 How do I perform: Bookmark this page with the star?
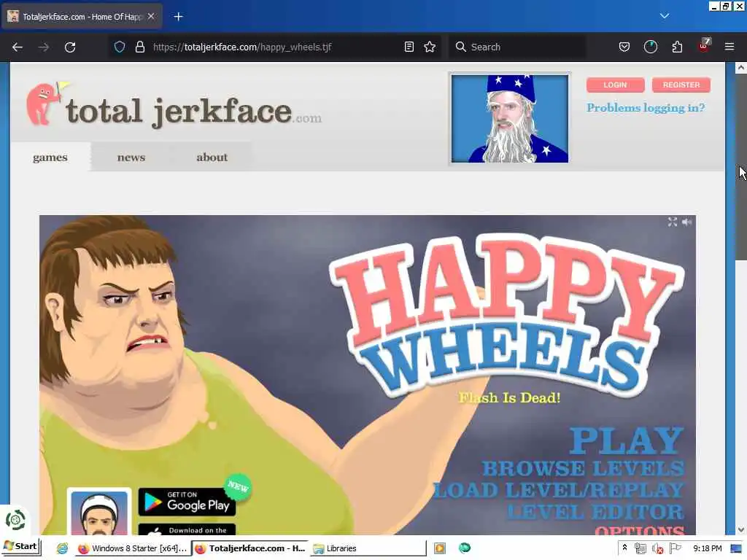[430, 47]
